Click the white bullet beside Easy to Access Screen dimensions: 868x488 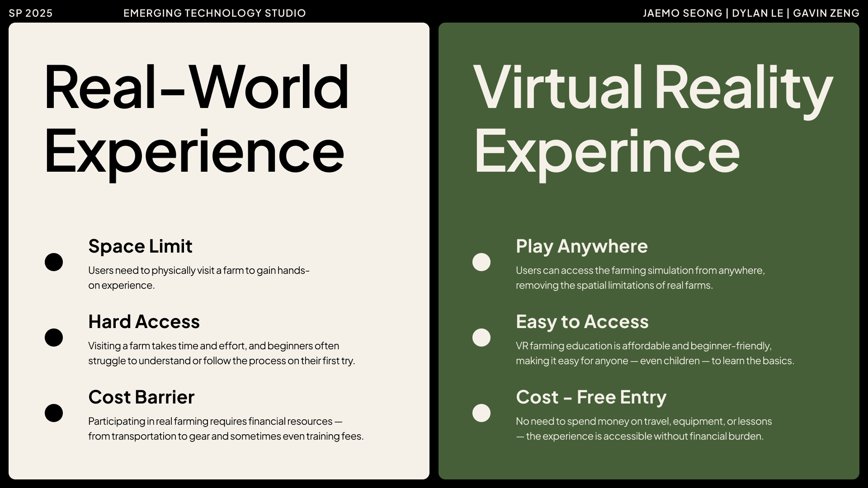481,338
